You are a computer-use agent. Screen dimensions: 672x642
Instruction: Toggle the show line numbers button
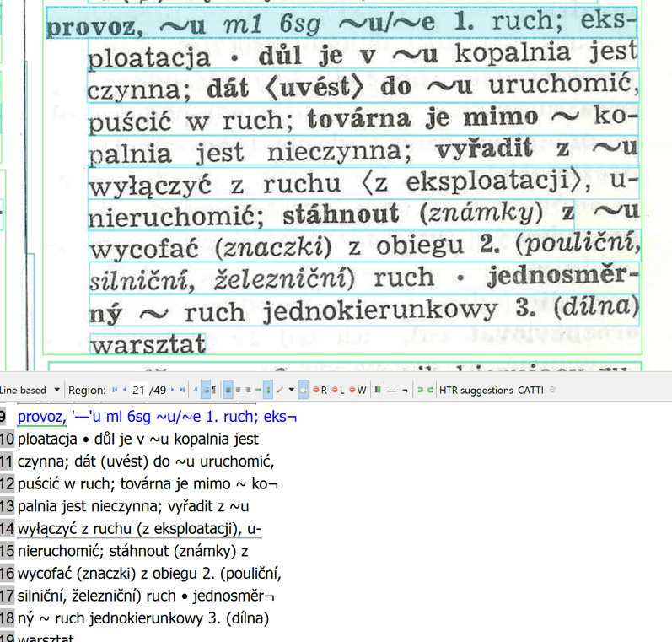pyautogui.click(x=206, y=390)
